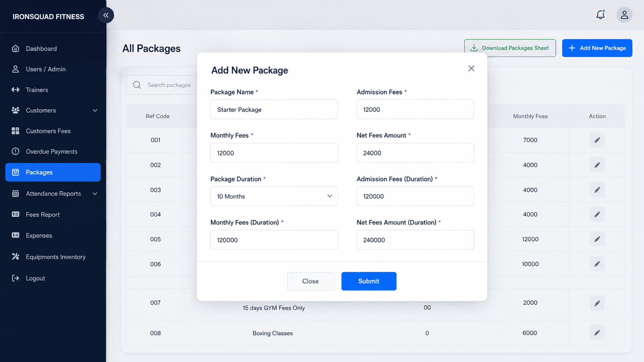Click the Trainers dumbbell icon
Screen dimensions: 644x362
[x=15, y=90]
